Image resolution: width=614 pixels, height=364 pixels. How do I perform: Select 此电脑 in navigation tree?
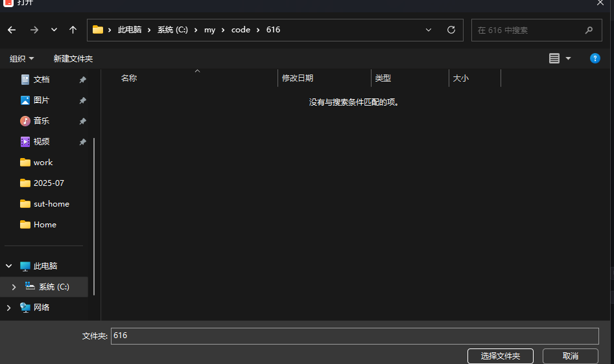pos(45,266)
